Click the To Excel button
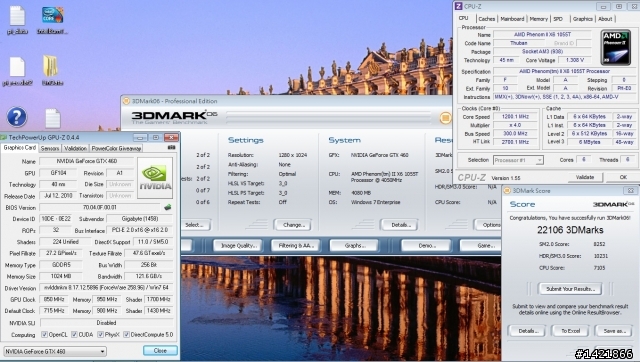The width and height of the screenshot is (640, 362). click(570, 331)
